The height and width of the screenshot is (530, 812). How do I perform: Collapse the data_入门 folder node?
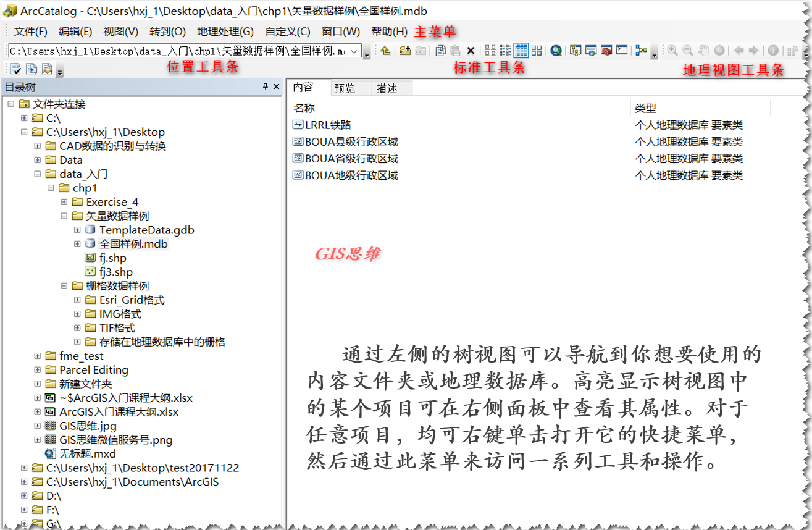pyautogui.click(x=38, y=174)
